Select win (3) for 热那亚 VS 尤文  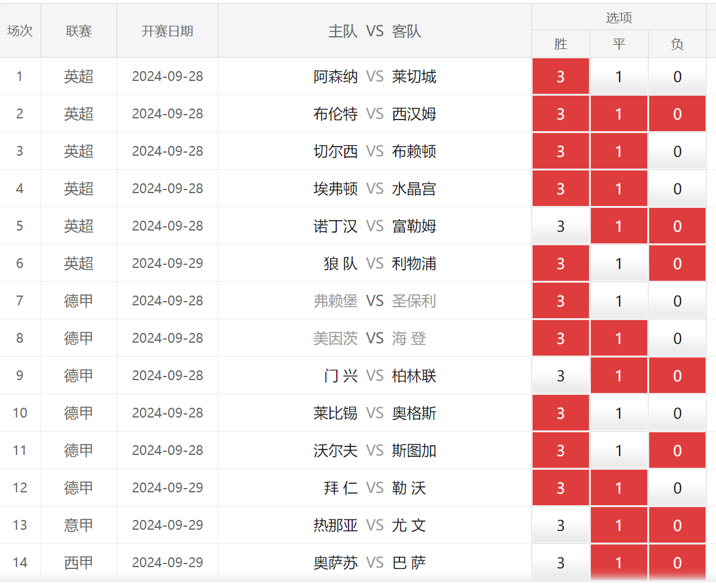[560, 525]
